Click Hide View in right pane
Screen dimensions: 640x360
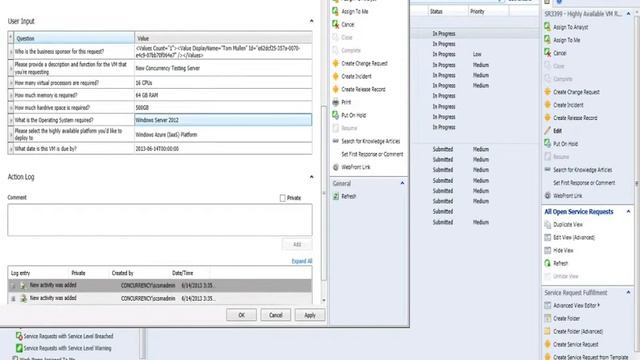point(563,251)
